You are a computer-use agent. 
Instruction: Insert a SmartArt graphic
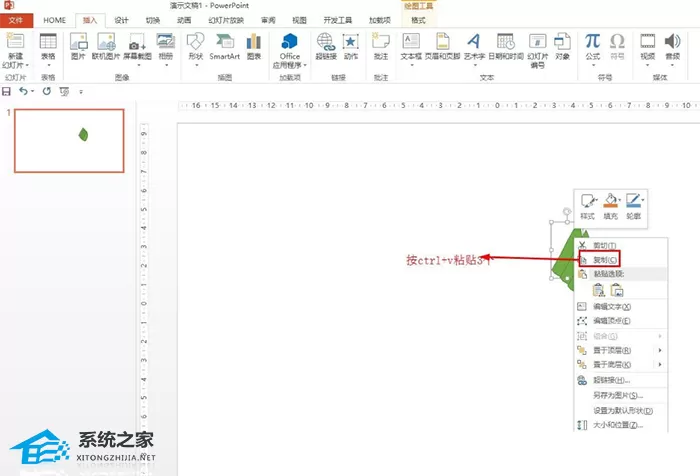pos(225,47)
